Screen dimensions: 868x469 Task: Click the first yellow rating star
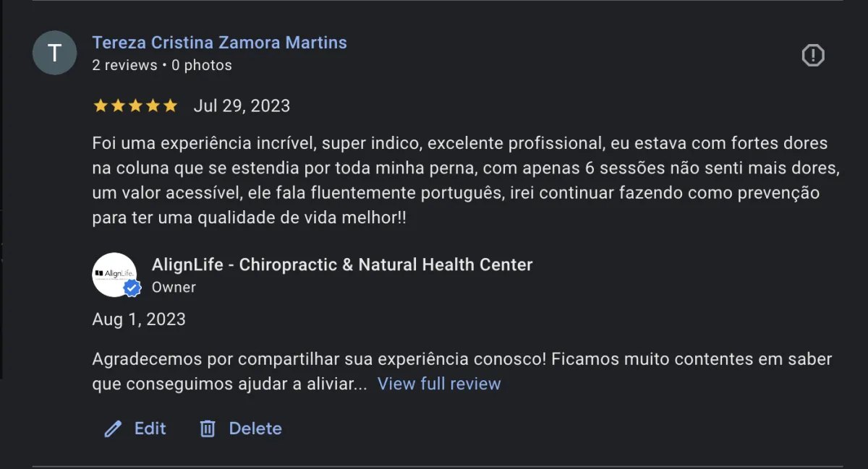[x=101, y=106]
